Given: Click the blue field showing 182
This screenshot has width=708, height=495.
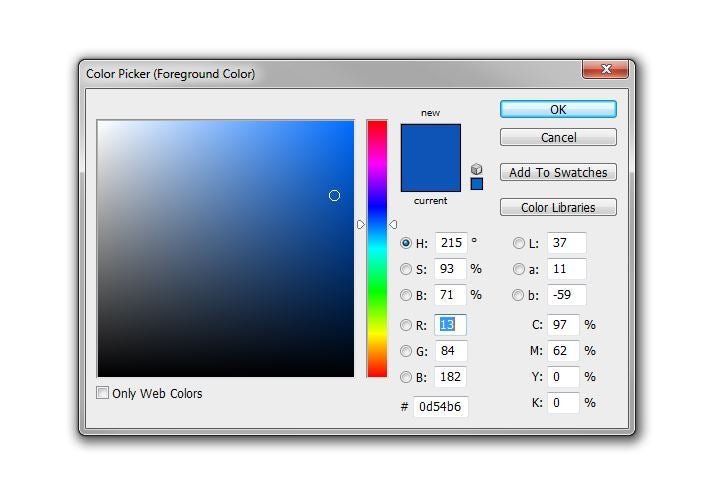Looking at the screenshot, I should (451, 377).
